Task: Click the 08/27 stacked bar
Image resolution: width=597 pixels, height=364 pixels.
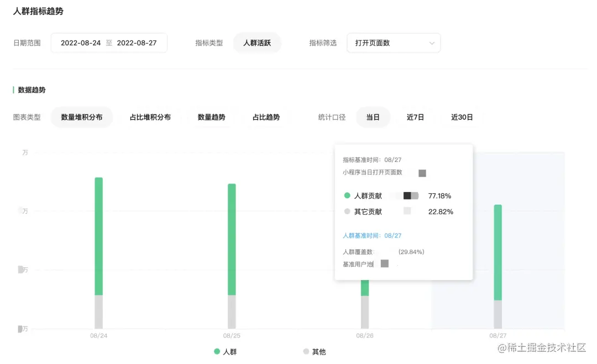Action: click(x=498, y=265)
